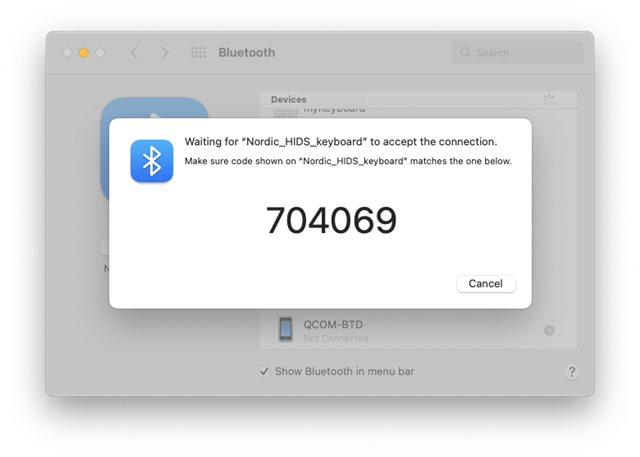
Task: Click the scanning spinner in Devices header
Action: coord(548,100)
